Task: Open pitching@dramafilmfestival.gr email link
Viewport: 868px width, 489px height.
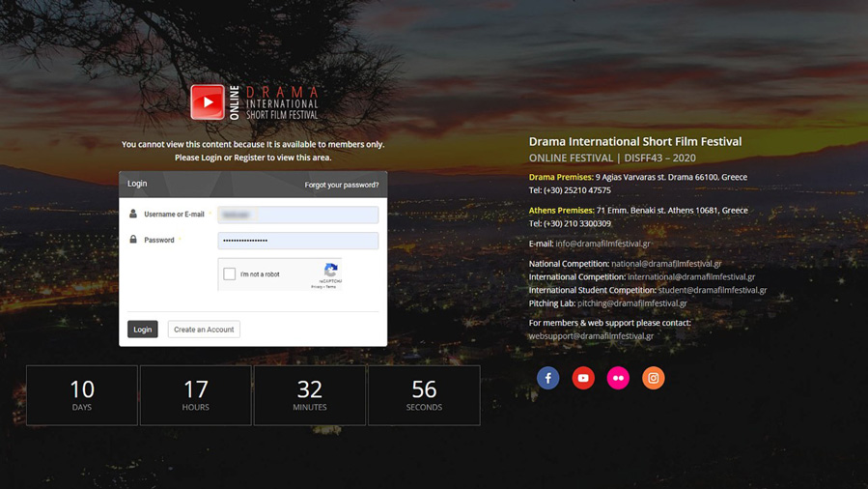Action: pos(632,303)
